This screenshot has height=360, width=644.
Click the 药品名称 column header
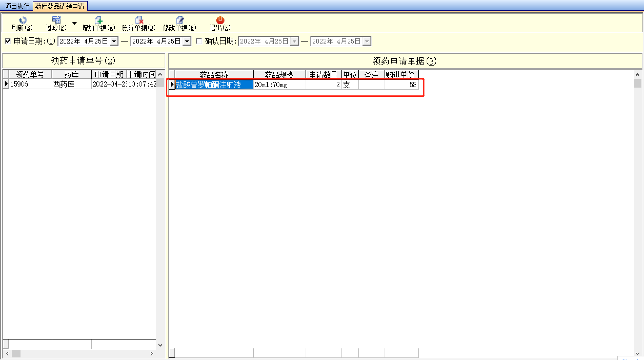tap(214, 75)
